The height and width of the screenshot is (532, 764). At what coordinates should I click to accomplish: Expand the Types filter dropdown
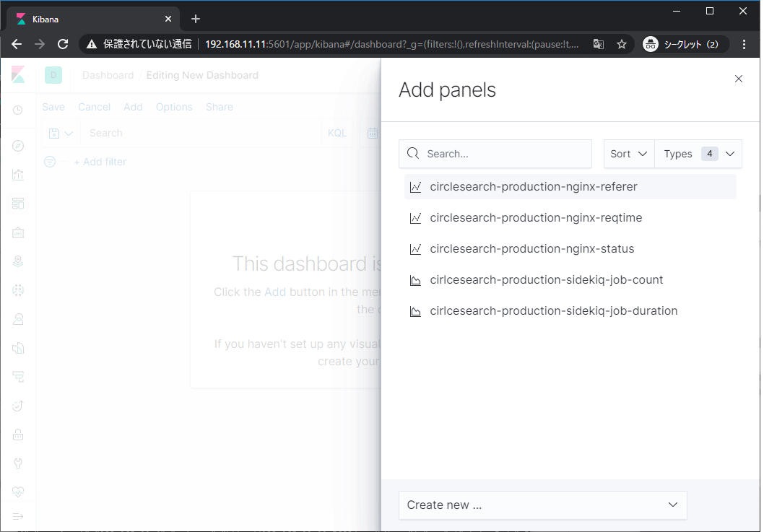698,154
